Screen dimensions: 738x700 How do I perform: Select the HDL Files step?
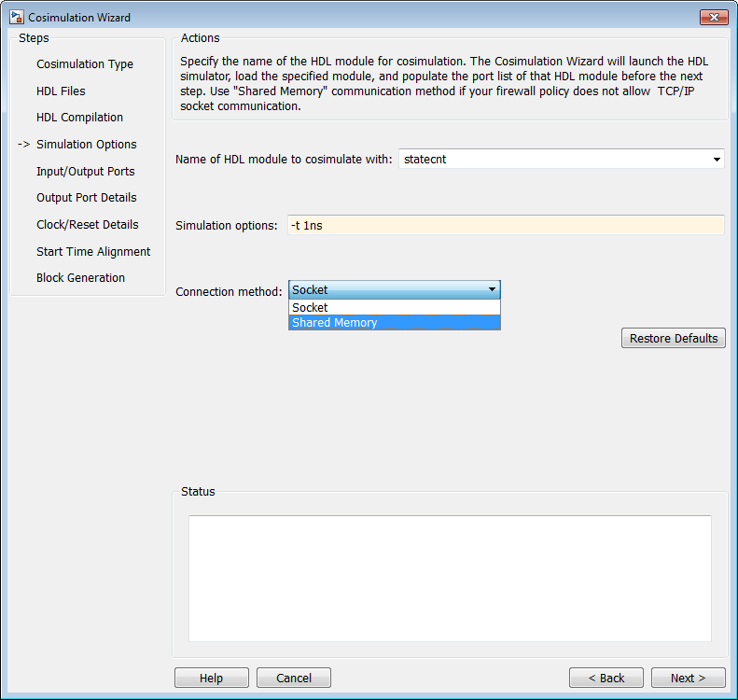[61, 91]
